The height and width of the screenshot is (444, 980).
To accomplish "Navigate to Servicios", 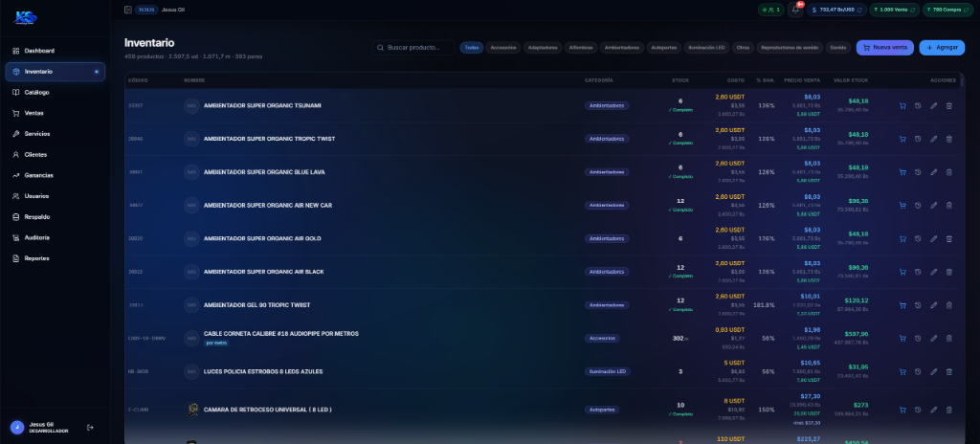I will 55,134.
